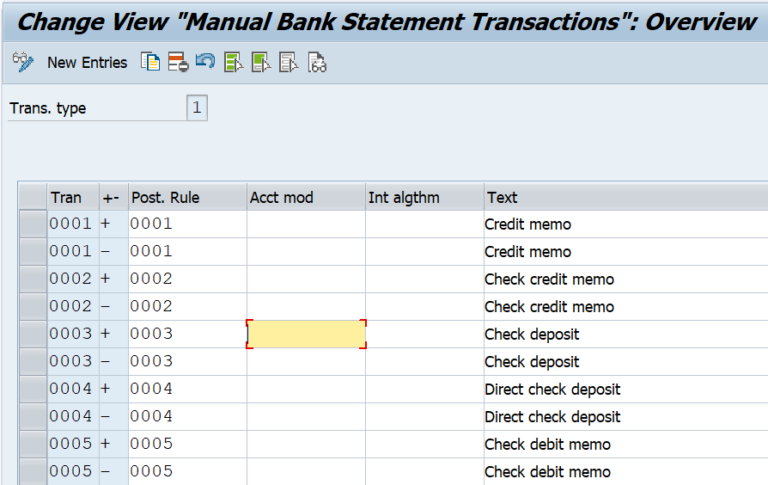Click Int algthm cell in 0003 + row
The width and height of the screenshot is (768, 485).
[425, 334]
